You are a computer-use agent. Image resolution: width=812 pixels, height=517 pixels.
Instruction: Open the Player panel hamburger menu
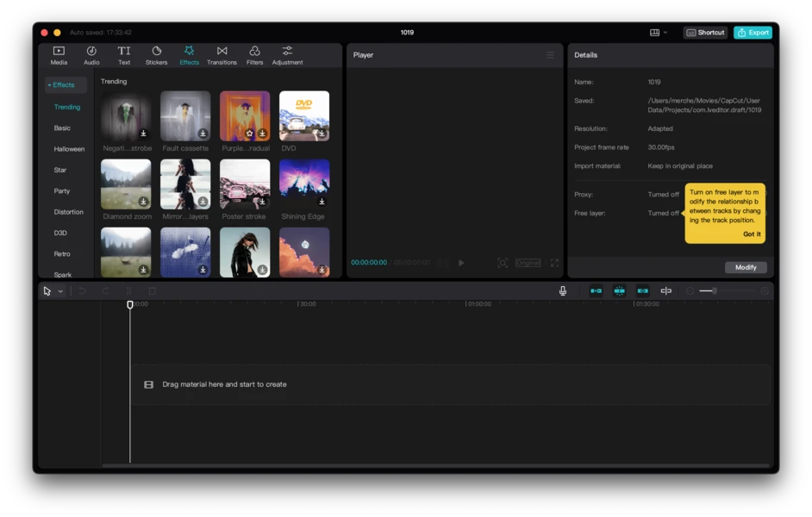click(x=551, y=54)
